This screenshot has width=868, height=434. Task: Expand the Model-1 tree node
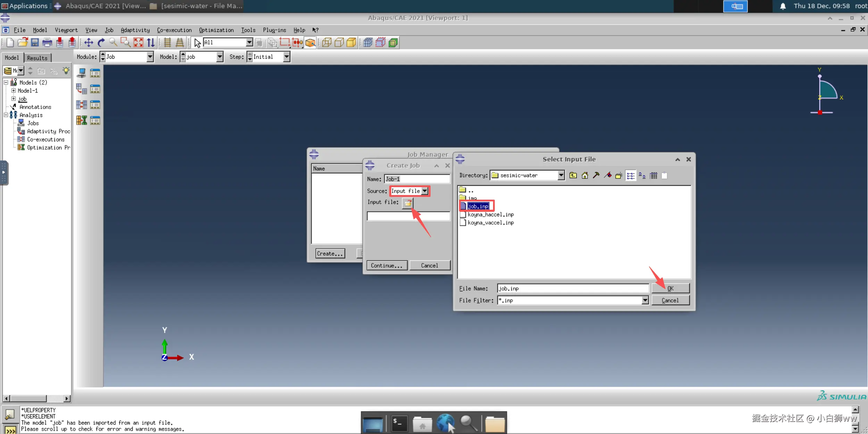pos(14,91)
